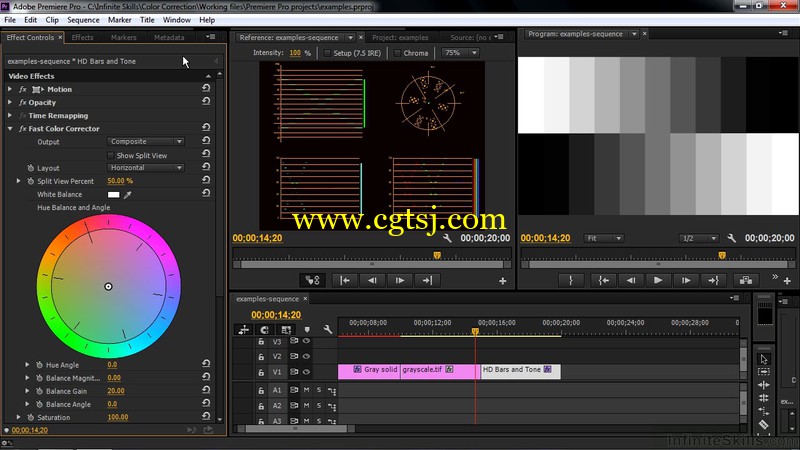Expand the Motion effect properties
Viewport: 800px width, 450px height.
point(10,89)
